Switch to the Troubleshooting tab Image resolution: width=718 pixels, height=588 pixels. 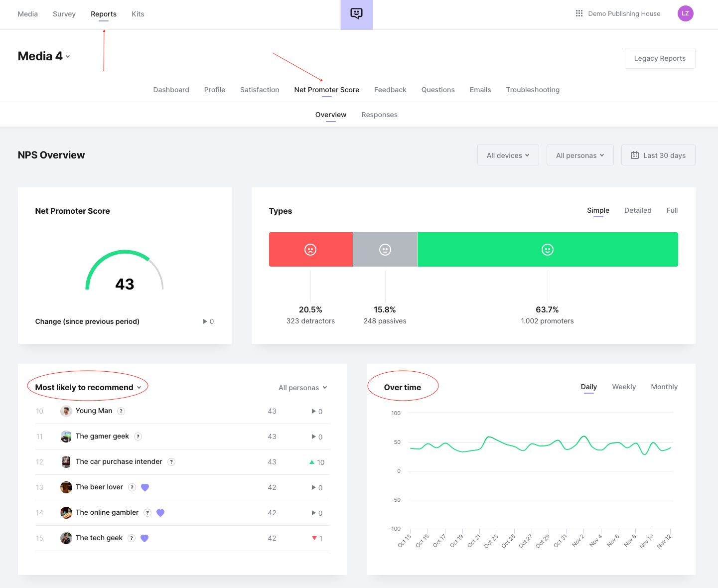(x=533, y=90)
